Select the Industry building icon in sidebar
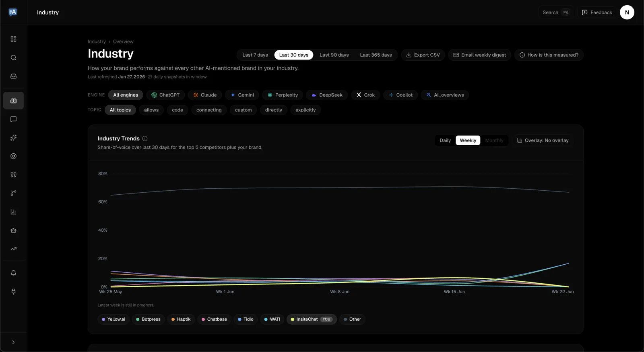This screenshot has width=644, height=352. (x=13, y=101)
